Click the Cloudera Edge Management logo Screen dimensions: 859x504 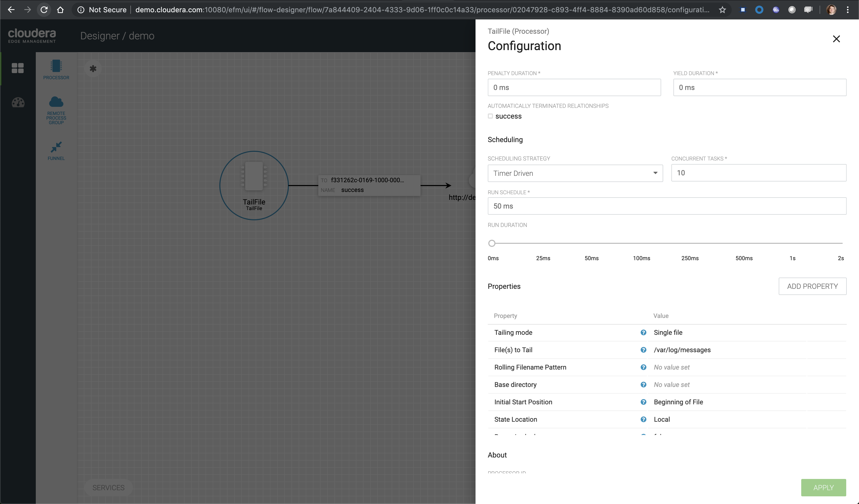32,36
